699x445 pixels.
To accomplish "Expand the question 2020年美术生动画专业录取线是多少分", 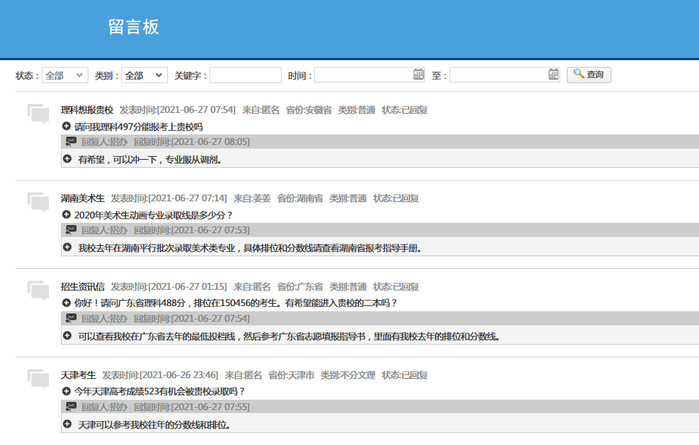I will pyautogui.click(x=67, y=215).
